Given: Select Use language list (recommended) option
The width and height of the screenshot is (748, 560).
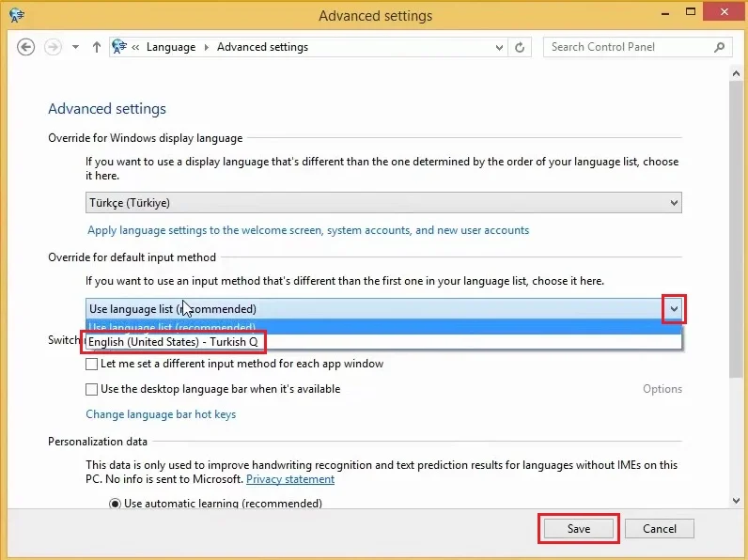Looking at the screenshot, I should 383,328.
